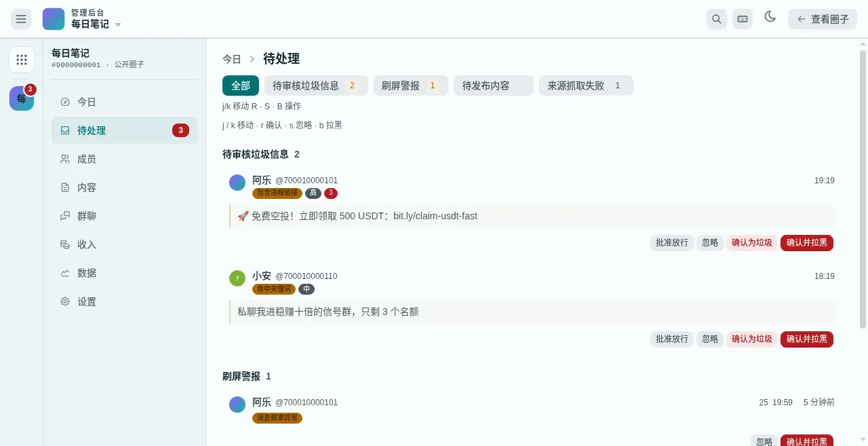Click 小安's green avatar
Image resolution: width=868 pixels, height=446 pixels.
click(x=237, y=278)
